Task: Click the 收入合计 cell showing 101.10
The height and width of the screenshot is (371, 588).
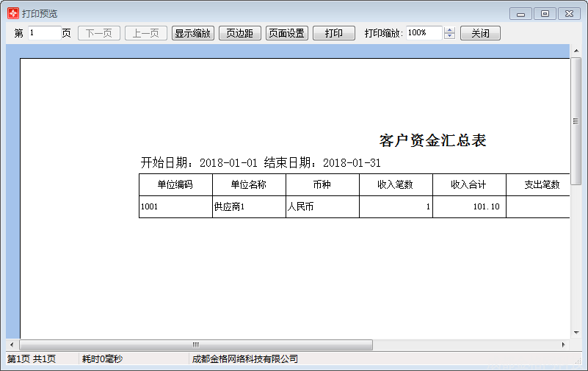Action: [469, 206]
